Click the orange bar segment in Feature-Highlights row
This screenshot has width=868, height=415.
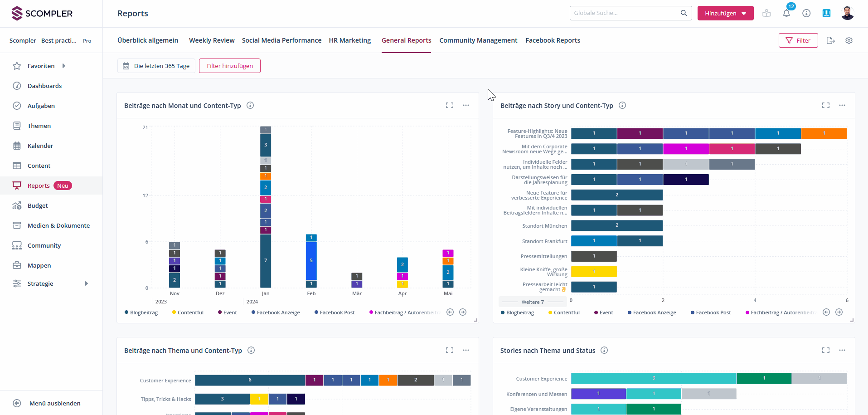point(824,133)
